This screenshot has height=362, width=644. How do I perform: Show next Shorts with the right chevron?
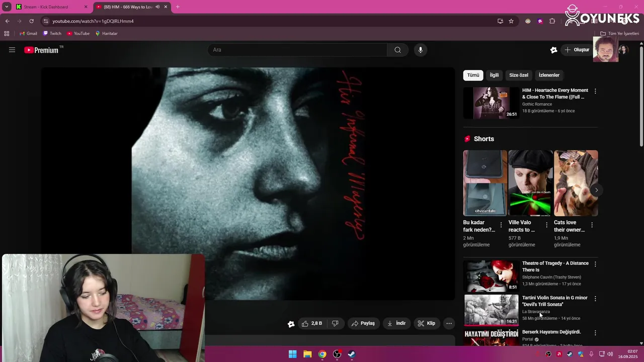596,190
